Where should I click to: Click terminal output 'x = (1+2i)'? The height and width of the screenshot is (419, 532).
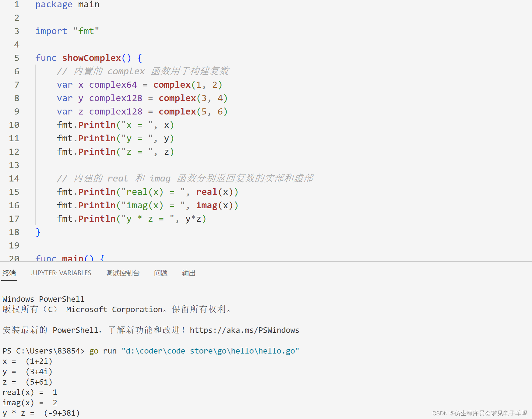pos(27,361)
